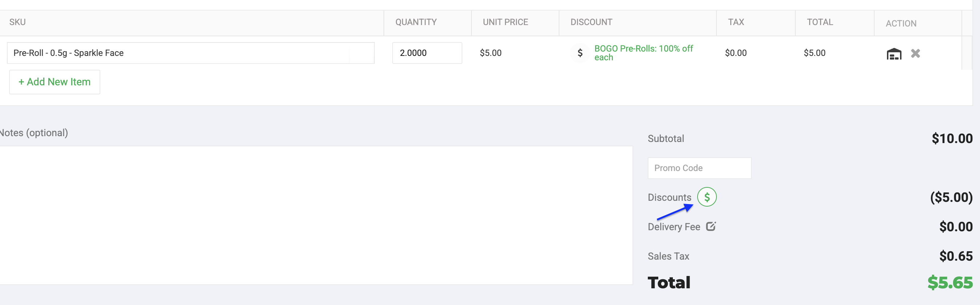Edit the Delivery Fee using pencil icon
Screen dimensions: 980x305
711,226
